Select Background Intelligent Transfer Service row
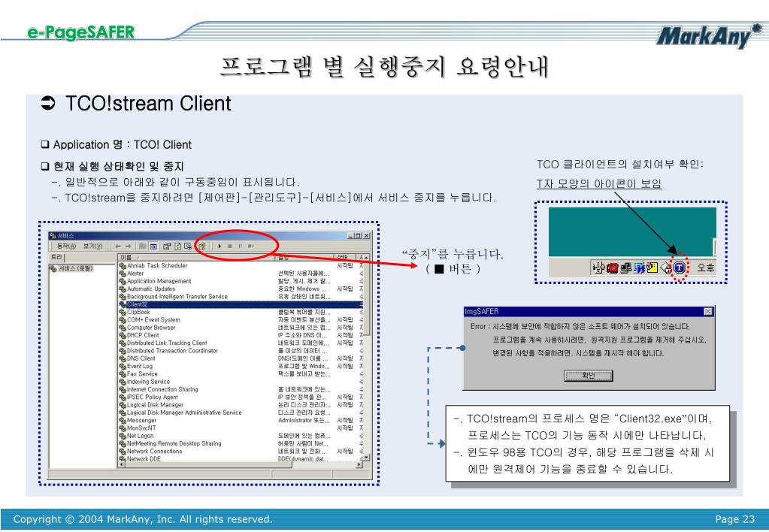The image size is (769, 532). [x=241, y=297]
